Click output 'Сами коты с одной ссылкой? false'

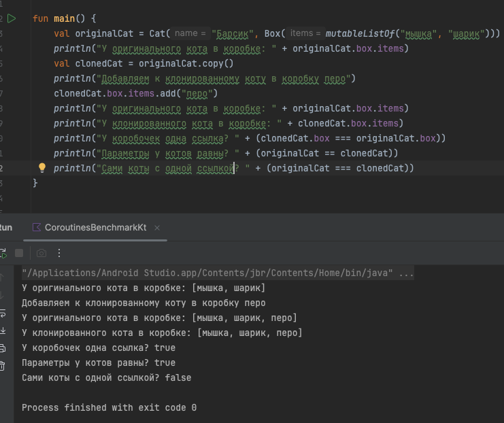click(x=106, y=377)
